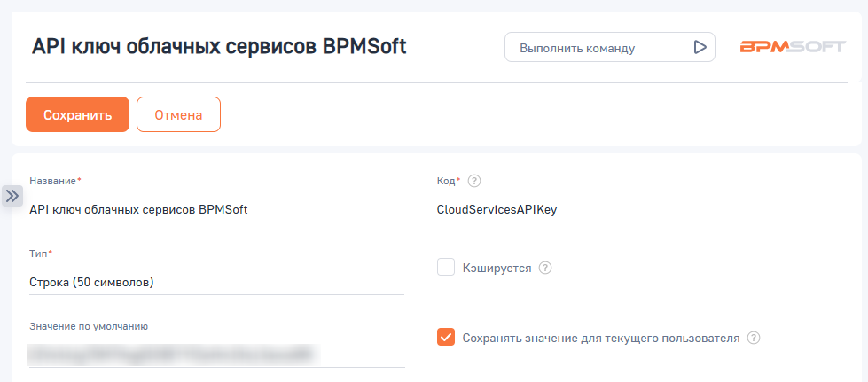This screenshot has height=382, width=868.
Task: Select the page title API ключ облачных сервисов BPMSoft
Action: pos(219,46)
